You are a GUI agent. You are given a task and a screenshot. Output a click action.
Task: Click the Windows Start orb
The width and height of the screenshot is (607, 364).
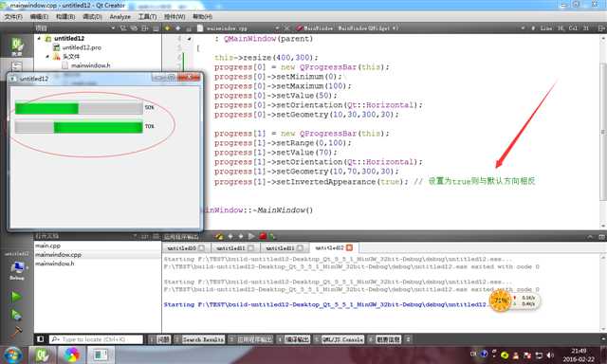click(x=12, y=355)
